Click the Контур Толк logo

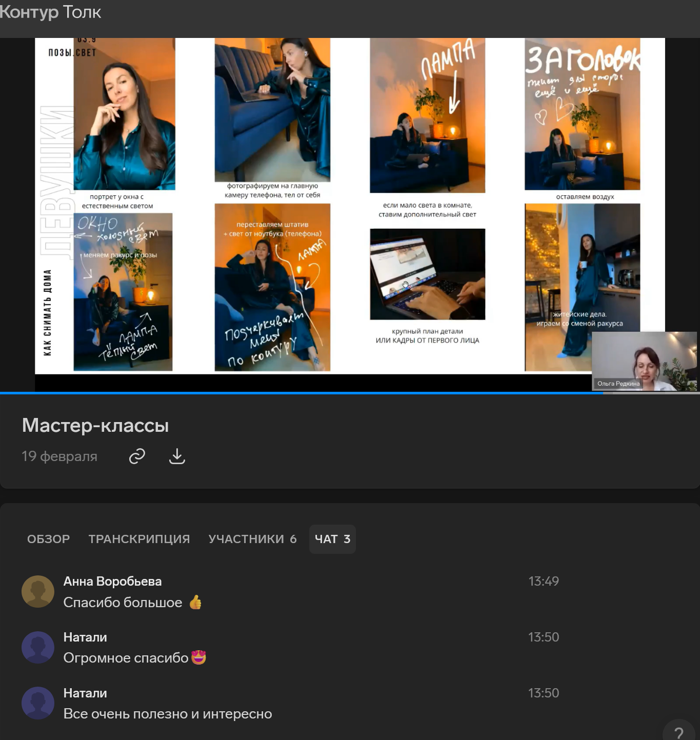click(50, 12)
